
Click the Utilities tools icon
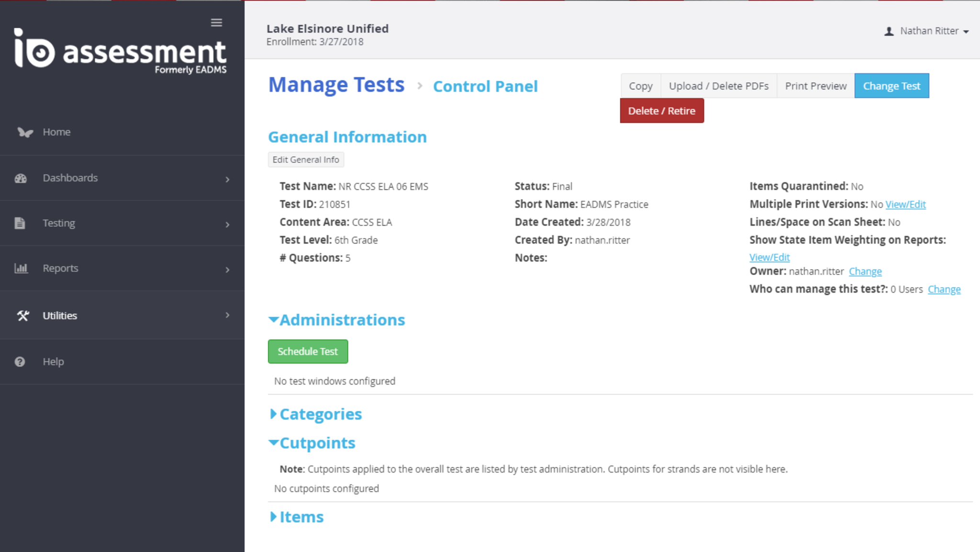23,316
